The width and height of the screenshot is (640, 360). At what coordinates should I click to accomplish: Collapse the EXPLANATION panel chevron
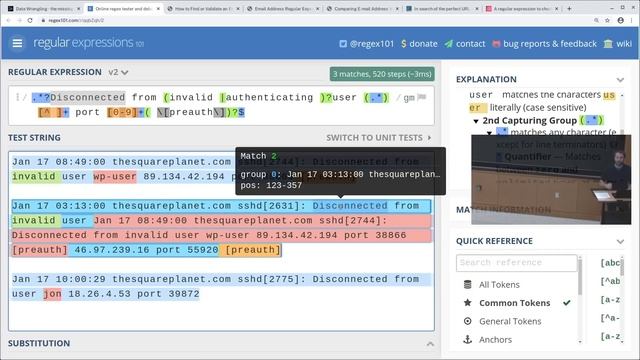click(x=620, y=80)
